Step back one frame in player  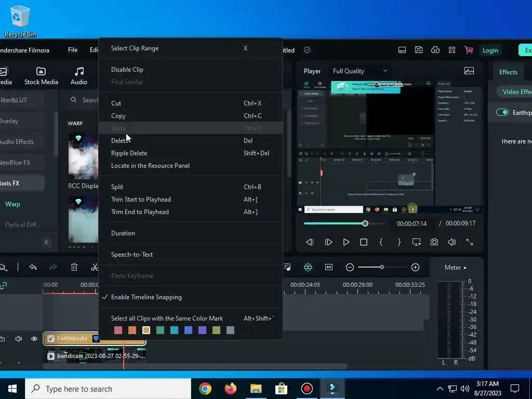pyautogui.click(x=310, y=242)
